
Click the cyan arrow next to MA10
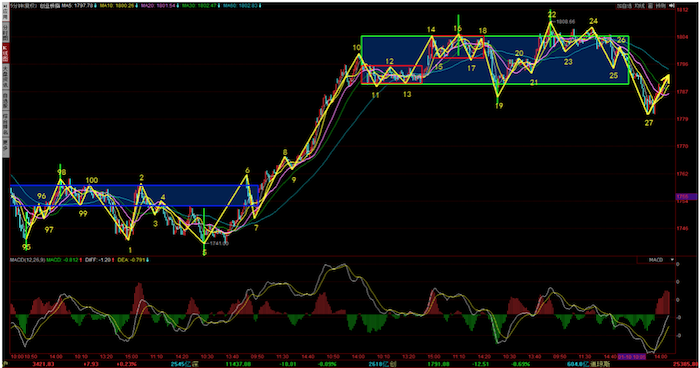[137, 6]
